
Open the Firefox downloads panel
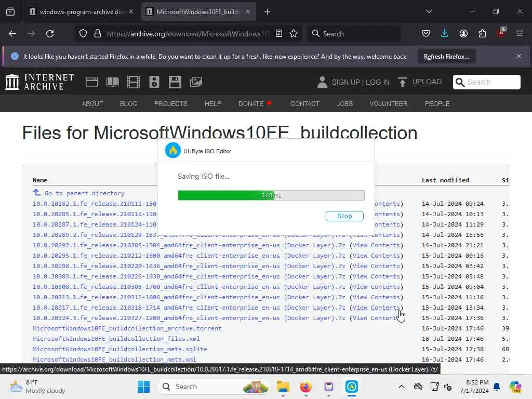[445, 34]
